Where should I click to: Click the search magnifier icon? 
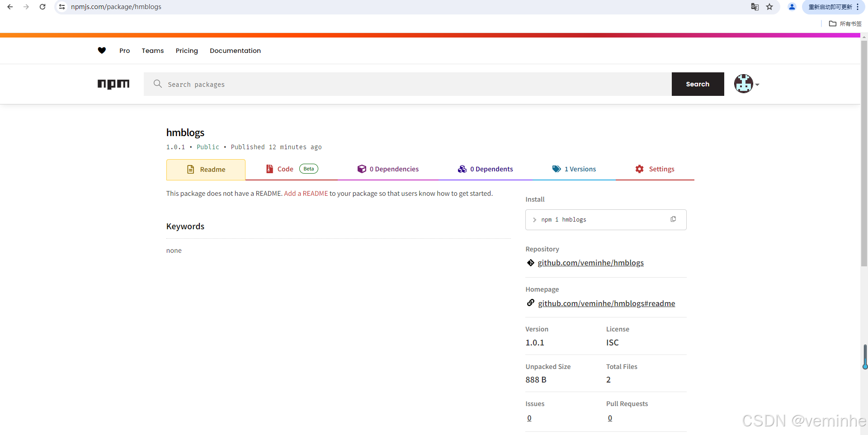[x=157, y=84]
